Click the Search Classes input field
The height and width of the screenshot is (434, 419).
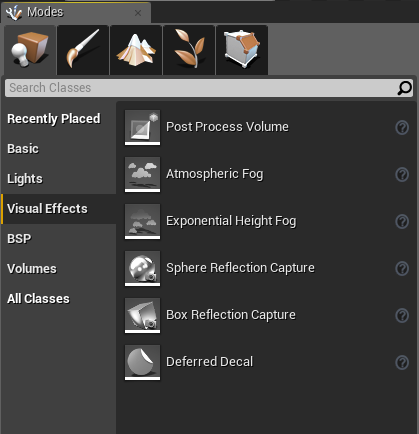(209, 88)
